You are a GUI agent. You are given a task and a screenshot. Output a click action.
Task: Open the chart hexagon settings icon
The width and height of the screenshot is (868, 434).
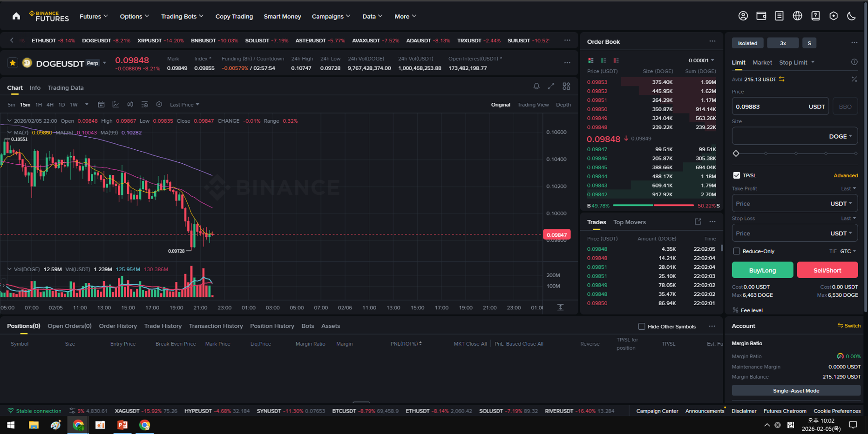pos(159,105)
